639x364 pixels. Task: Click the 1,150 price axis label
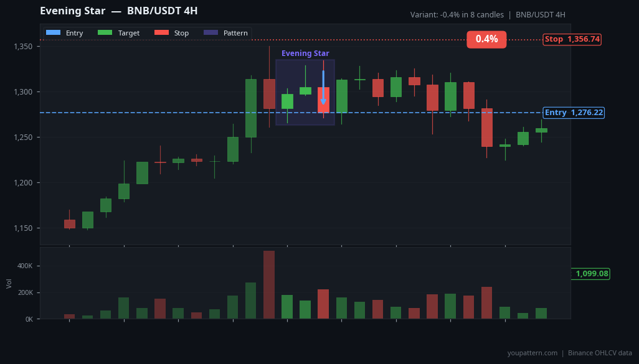coord(23,228)
